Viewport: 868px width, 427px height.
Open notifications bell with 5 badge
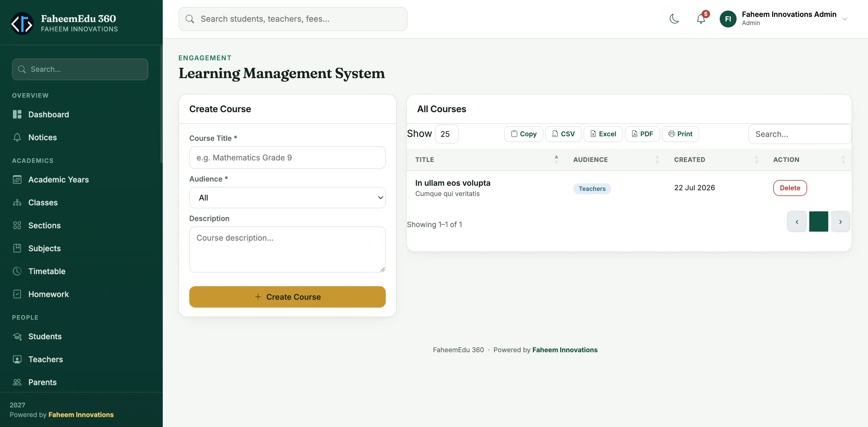(x=701, y=19)
